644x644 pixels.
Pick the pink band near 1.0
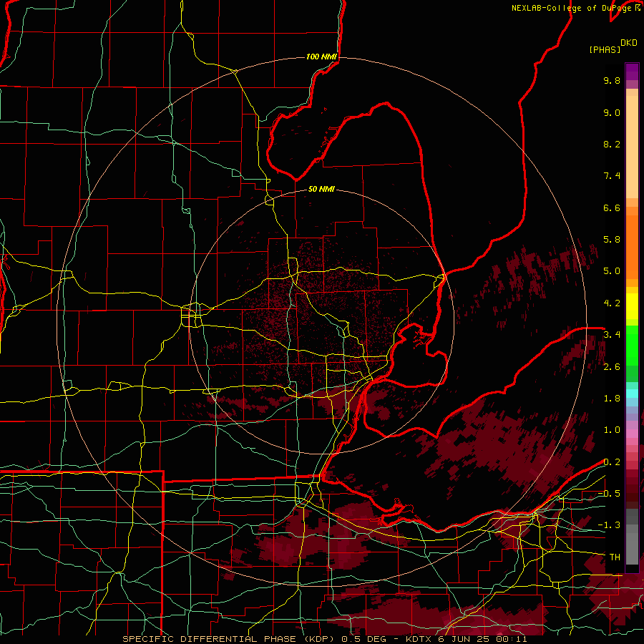632,434
